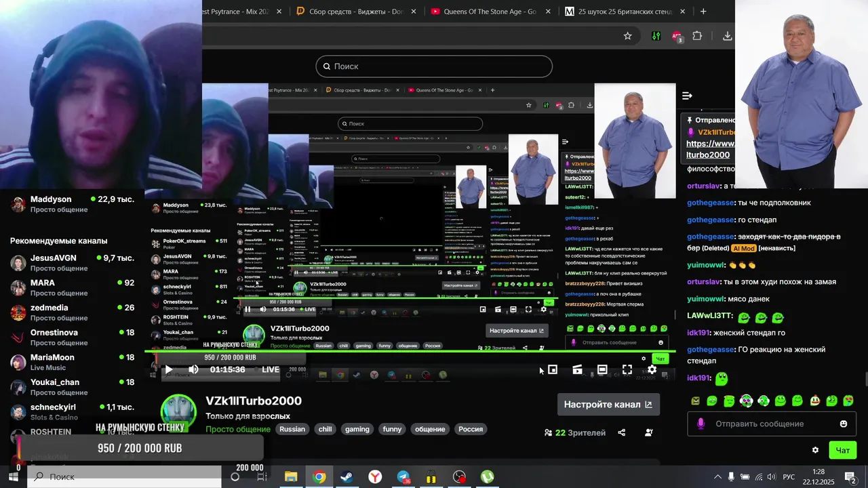This screenshot has width=868, height=488.
Task: Open MariaMoon Live Music channel
Action: click(72, 362)
